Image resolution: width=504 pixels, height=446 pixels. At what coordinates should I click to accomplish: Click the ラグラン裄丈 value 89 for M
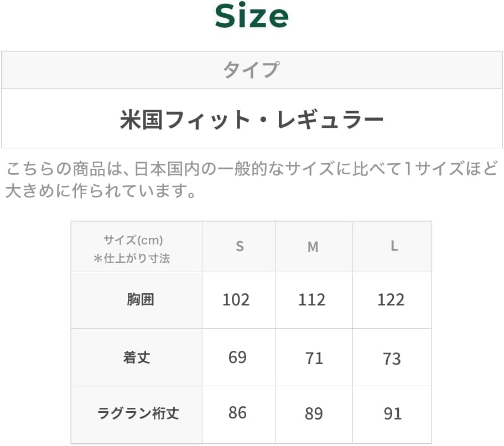pyautogui.click(x=314, y=414)
